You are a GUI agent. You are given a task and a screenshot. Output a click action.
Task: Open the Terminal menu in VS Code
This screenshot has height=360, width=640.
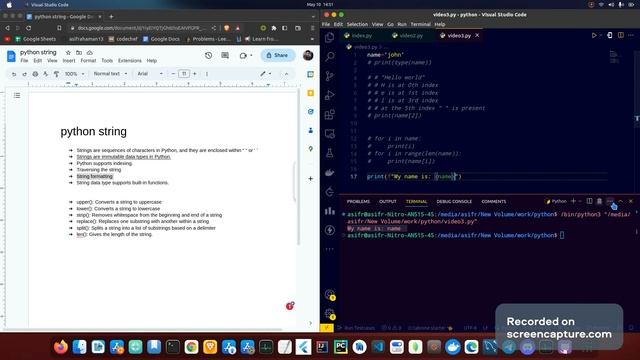(420, 24)
